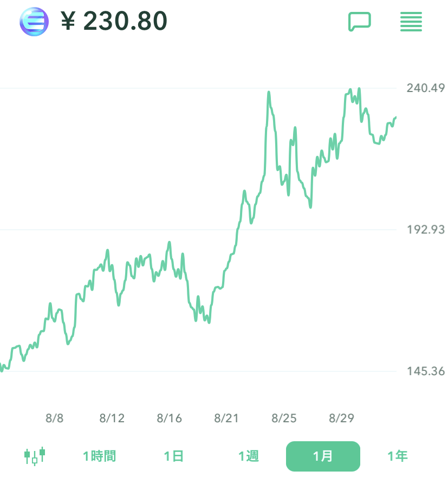Select the 1月 time range button

tap(323, 456)
